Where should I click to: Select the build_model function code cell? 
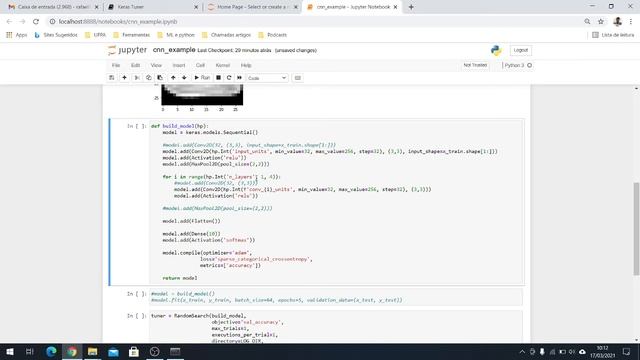(336, 202)
